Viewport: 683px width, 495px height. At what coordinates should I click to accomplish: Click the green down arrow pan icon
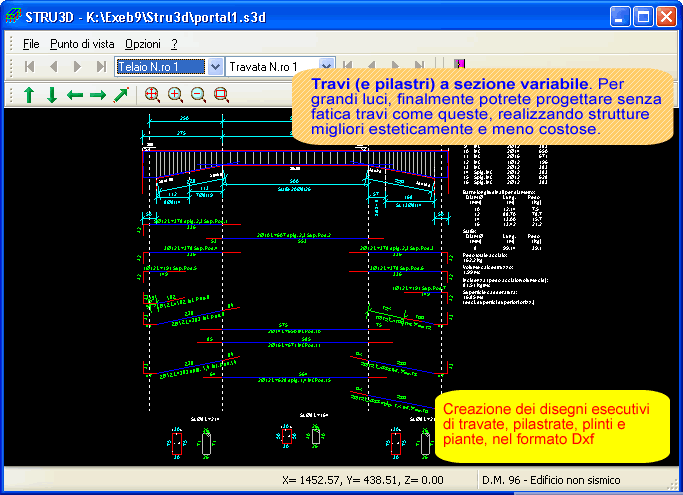[x=52, y=95]
